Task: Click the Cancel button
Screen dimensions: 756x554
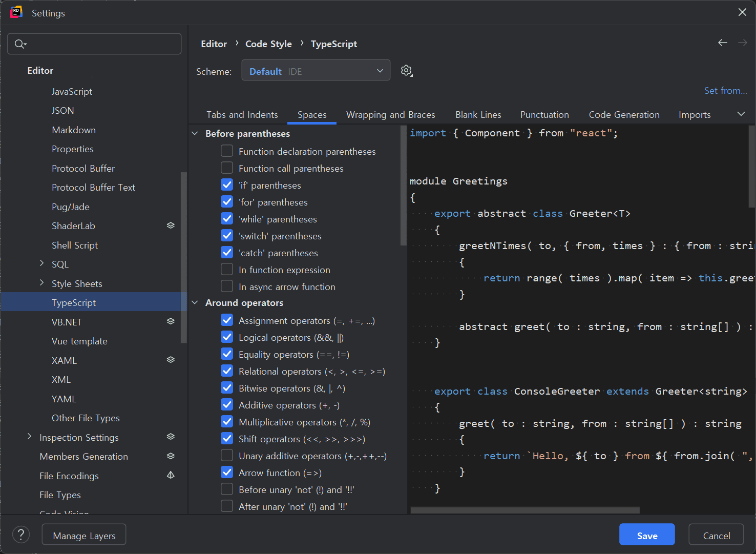Action: point(717,535)
